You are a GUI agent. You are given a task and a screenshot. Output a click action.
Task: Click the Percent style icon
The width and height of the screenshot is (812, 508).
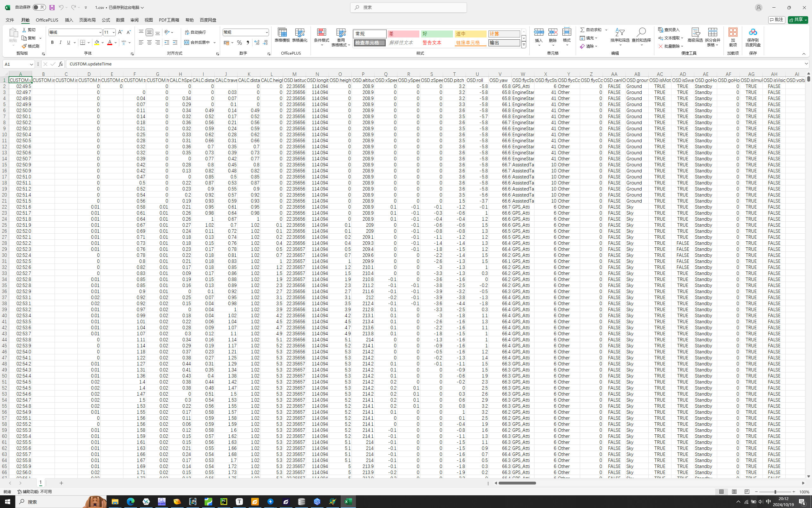coord(239,43)
